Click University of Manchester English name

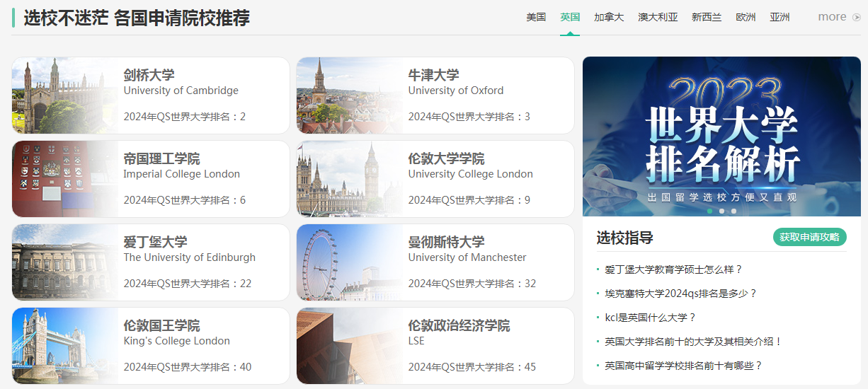coord(467,257)
